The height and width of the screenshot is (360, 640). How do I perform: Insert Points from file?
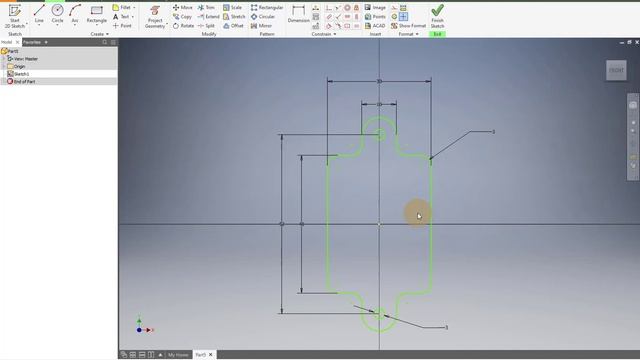click(x=375, y=17)
